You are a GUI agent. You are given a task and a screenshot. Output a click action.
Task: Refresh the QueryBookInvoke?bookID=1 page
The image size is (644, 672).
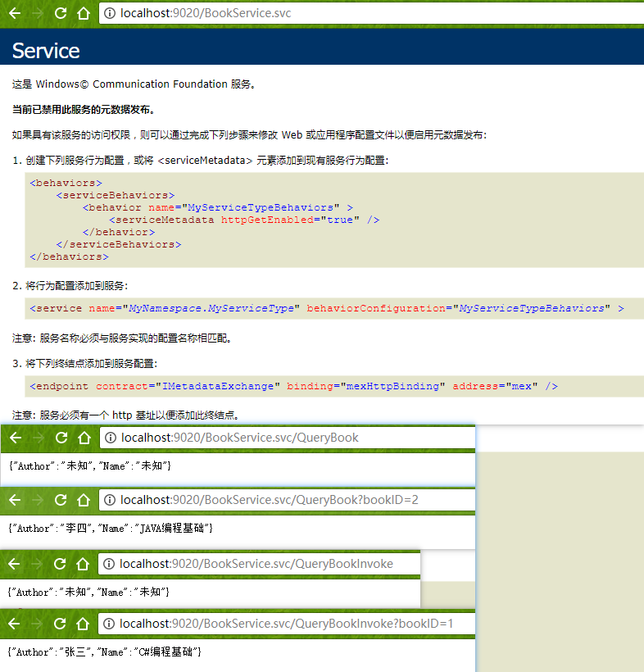[60, 624]
